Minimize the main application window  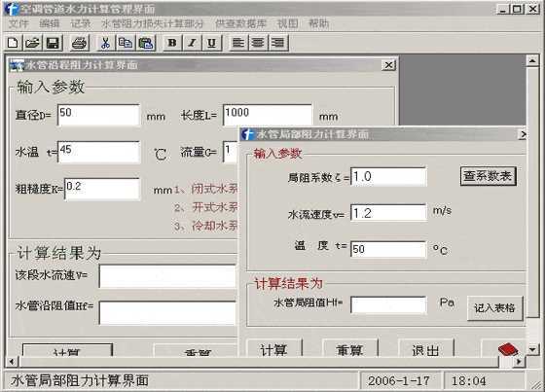coord(503,9)
